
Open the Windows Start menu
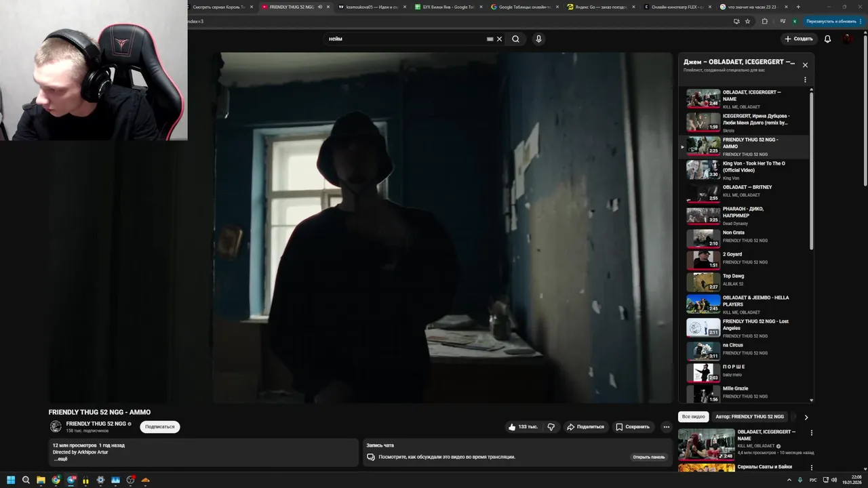point(11,480)
